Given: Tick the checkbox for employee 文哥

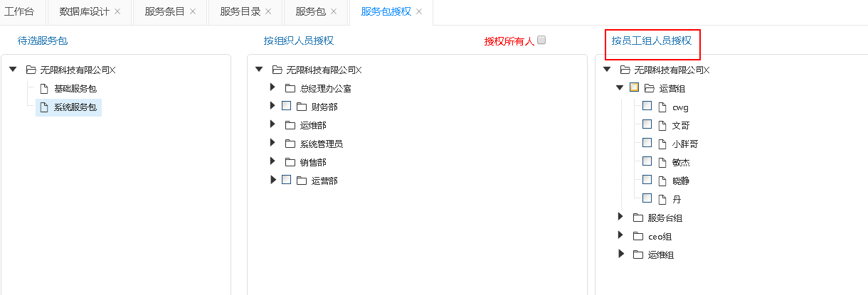Looking at the screenshot, I should [647, 124].
